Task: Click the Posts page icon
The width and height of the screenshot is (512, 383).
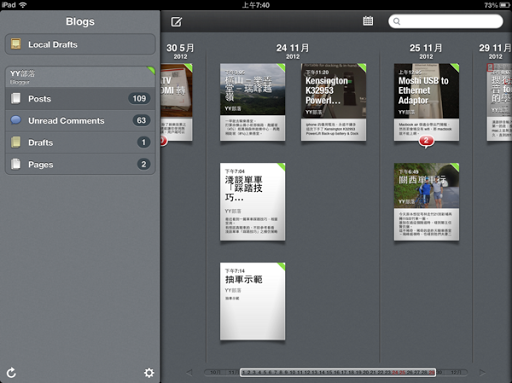Action: coord(16,98)
